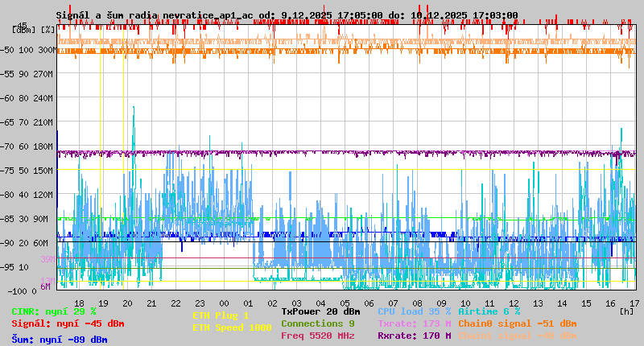Click the '08' hour tick on the x-axis
This screenshot has width=644, height=346.
coord(417,303)
